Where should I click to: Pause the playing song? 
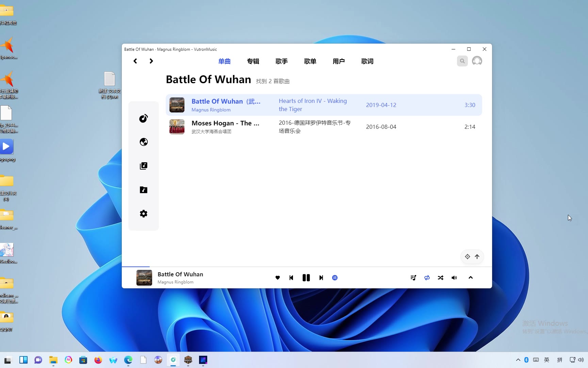[x=306, y=278]
